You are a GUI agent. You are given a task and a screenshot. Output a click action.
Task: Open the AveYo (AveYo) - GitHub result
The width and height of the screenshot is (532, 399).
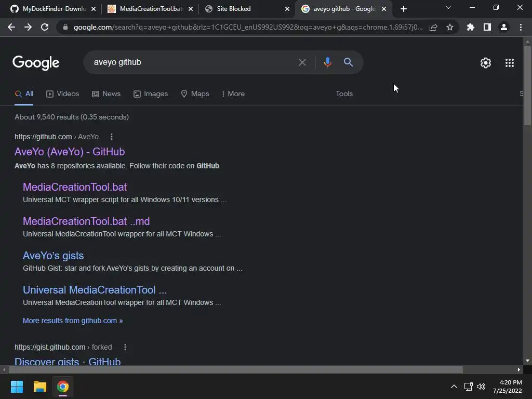[70, 152]
